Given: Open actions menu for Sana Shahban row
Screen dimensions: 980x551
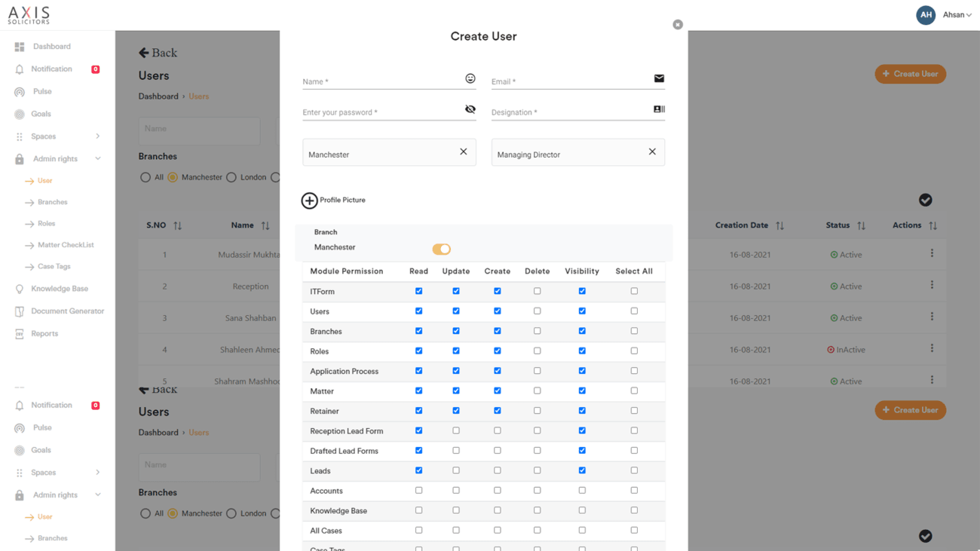Looking at the screenshot, I should coord(932,317).
